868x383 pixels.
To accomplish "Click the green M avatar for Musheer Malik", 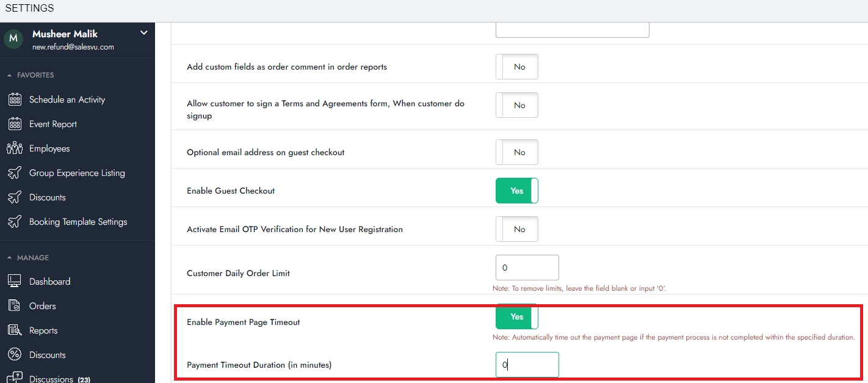I will pos(13,38).
